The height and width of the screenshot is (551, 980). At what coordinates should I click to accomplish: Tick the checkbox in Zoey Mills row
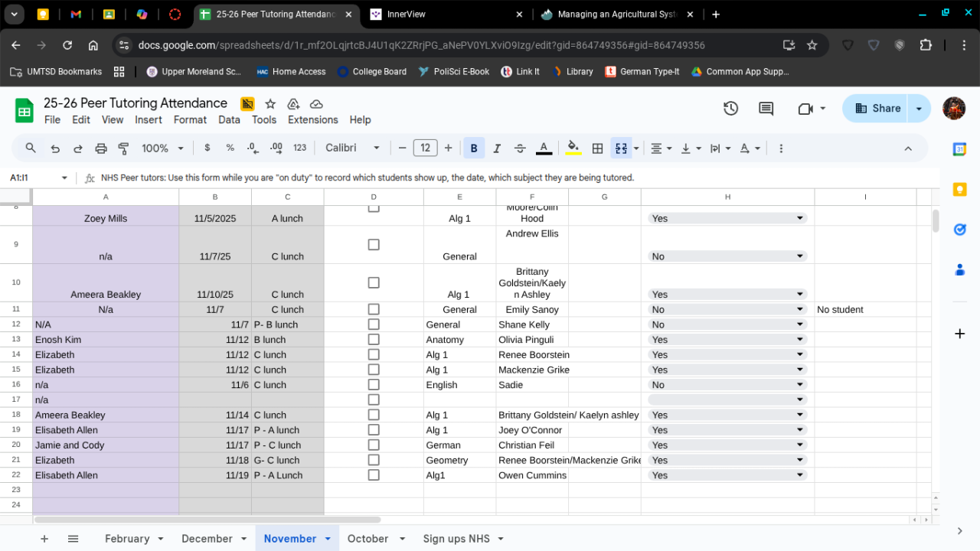[374, 208]
